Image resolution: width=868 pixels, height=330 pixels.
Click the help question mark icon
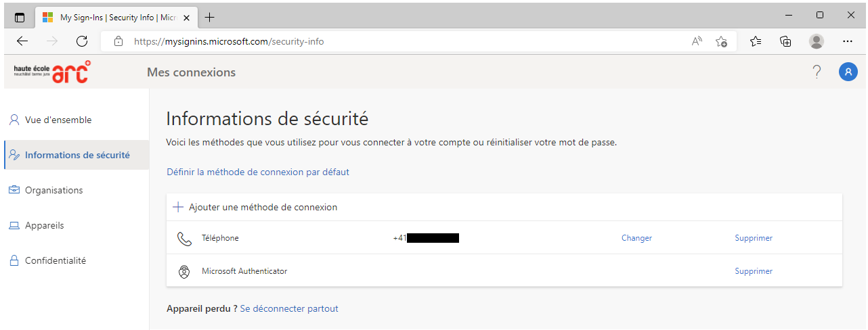pos(817,72)
